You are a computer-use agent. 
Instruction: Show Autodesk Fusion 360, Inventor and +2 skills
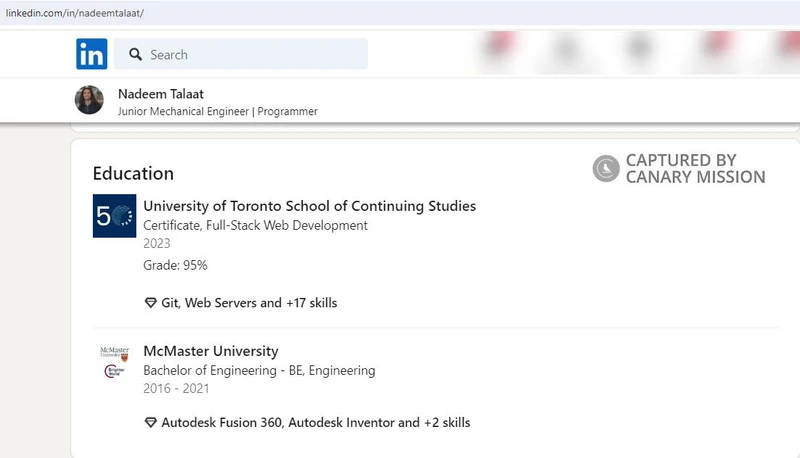316,423
